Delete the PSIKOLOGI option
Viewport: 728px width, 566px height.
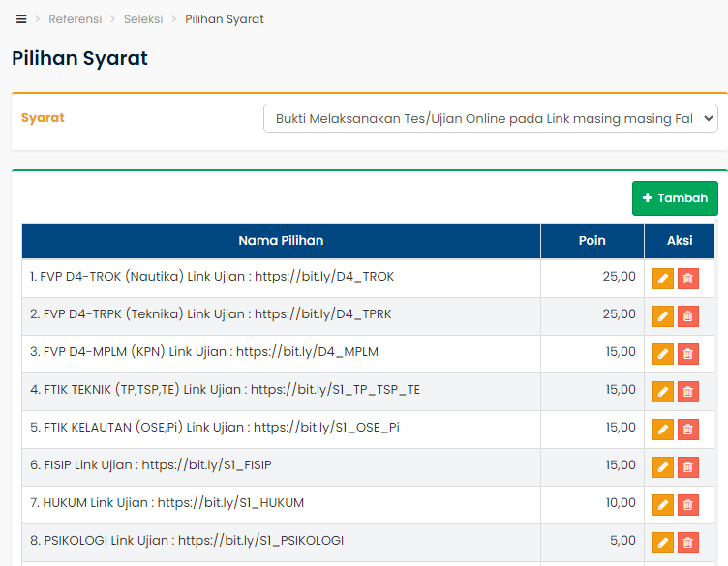688,543
